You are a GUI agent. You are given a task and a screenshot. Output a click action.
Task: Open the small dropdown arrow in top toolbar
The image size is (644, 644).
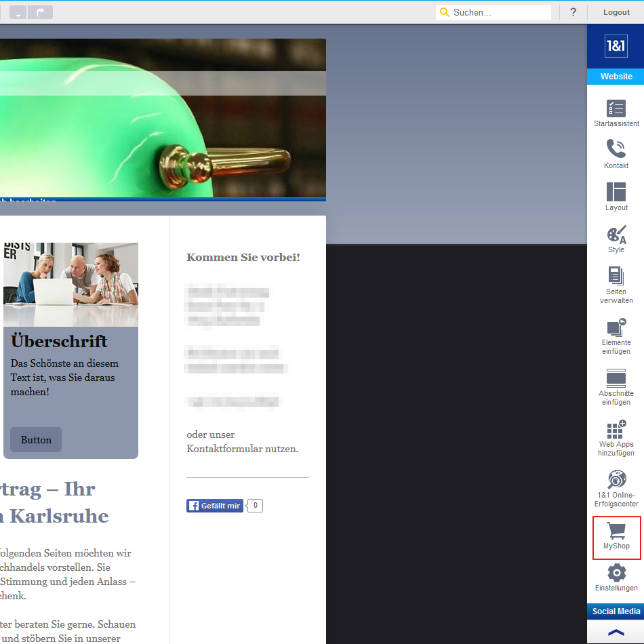[x=18, y=12]
